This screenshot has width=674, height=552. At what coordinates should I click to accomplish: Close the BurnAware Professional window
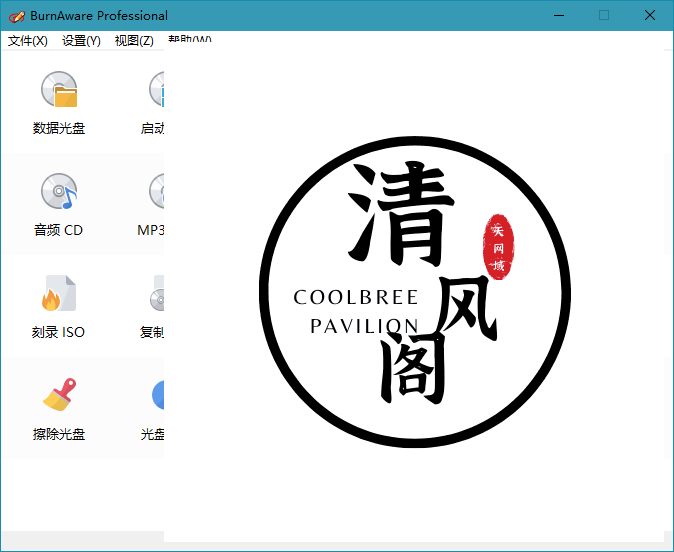(649, 15)
